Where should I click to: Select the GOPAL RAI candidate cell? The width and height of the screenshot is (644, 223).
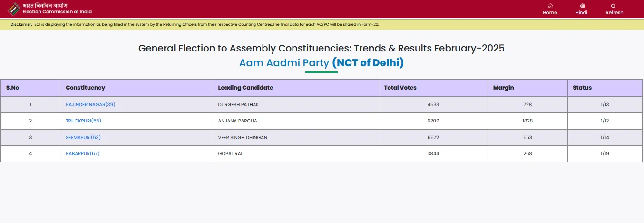[x=230, y=154]
